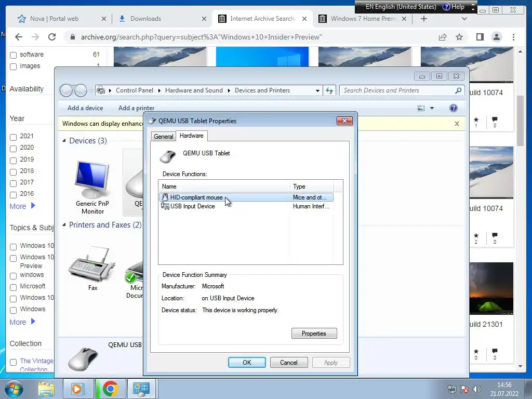Sort device functions by Name column
The height and width of the screenshot is (399, 532).
(x=224, y=187)
